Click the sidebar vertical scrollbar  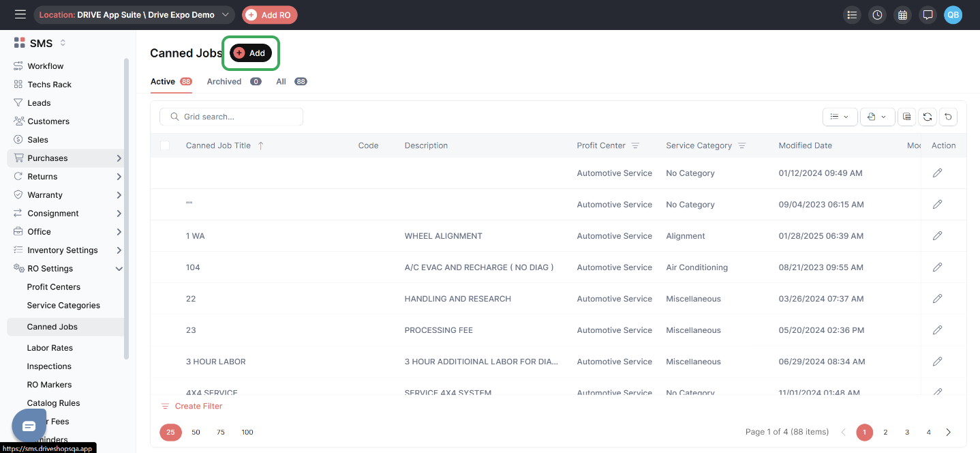pyautogui.click(x=126, y=208)
